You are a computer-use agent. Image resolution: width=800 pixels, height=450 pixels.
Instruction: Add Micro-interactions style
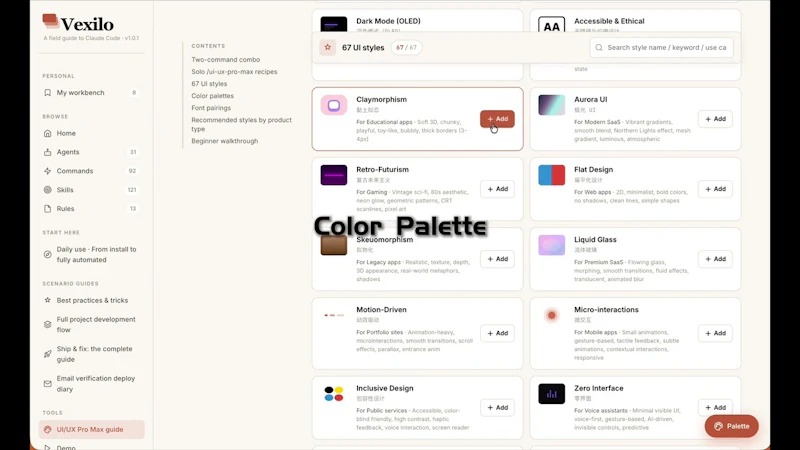pos(715,333)
